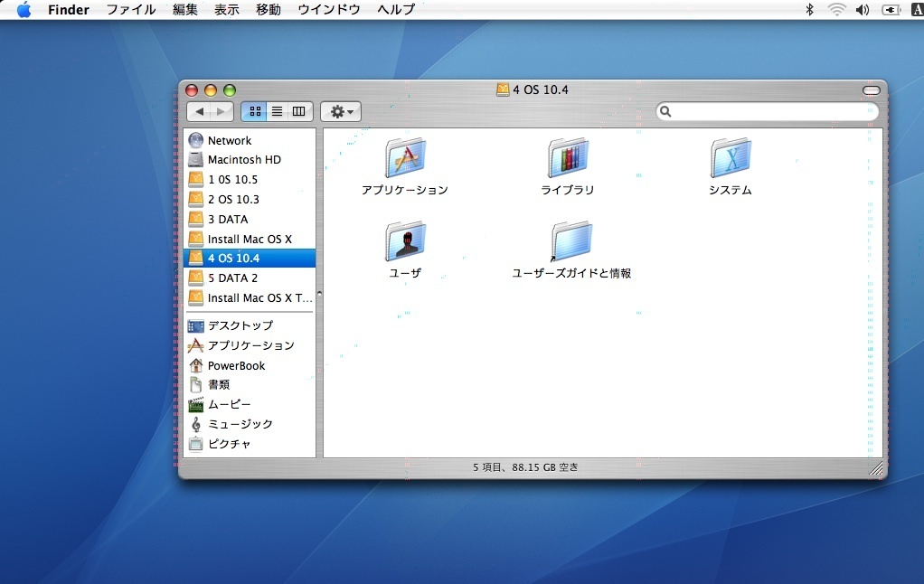Open the ライブラリ folder icon
This screenshot has height=584, width=924.
click(568, 157)
